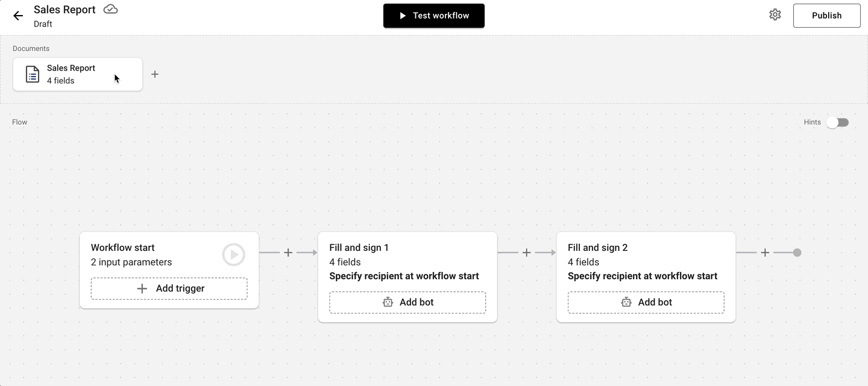Click the document icon on the Sales Report card
Screen dimensions: 868x386
(32, 74)
